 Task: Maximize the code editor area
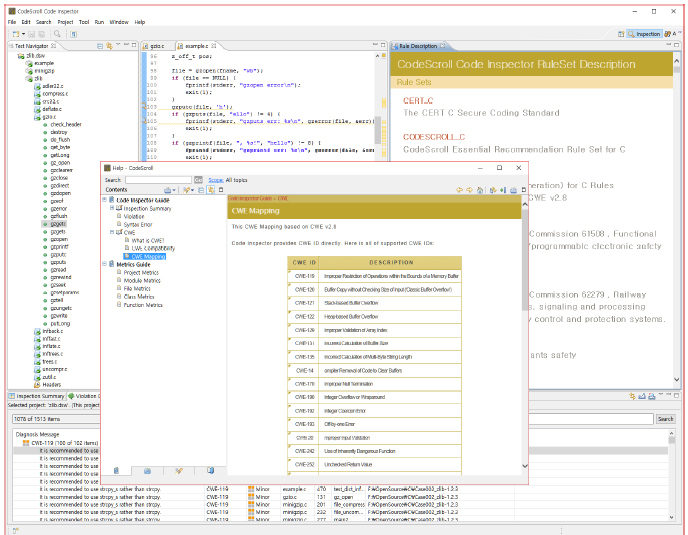383,45
